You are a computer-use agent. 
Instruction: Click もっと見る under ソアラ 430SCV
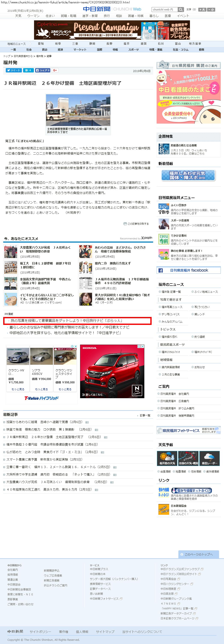click(42, 389)
